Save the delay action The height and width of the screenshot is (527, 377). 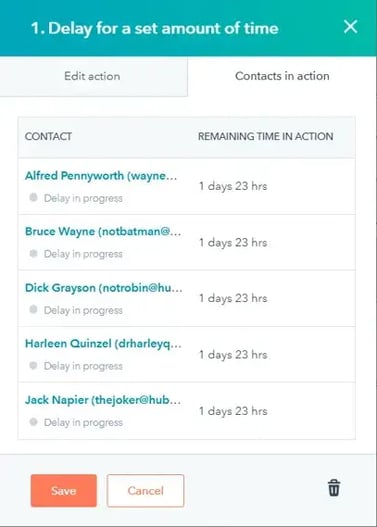(x=64, y=491)
